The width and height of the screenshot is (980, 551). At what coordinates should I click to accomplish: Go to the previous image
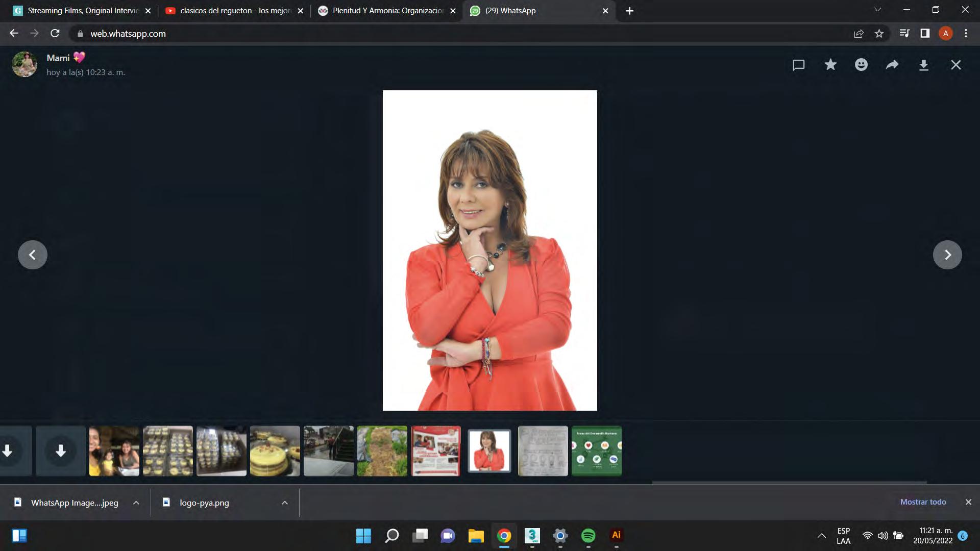[33, 255]
